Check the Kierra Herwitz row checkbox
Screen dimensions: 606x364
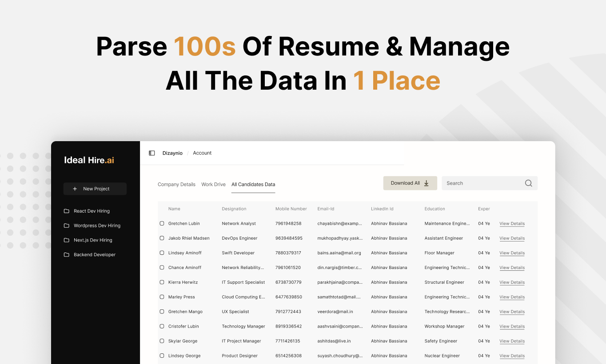(x=162, y=282)
